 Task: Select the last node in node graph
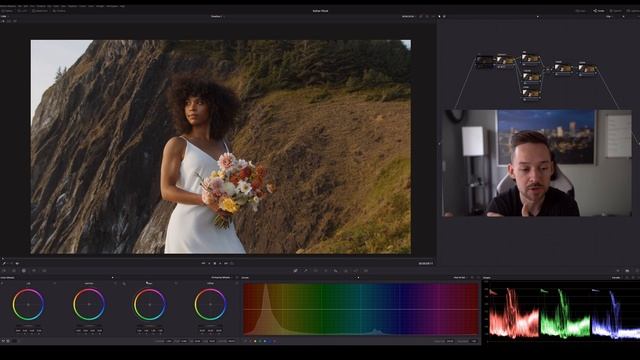pyautogui.click(x=587, y=69)
